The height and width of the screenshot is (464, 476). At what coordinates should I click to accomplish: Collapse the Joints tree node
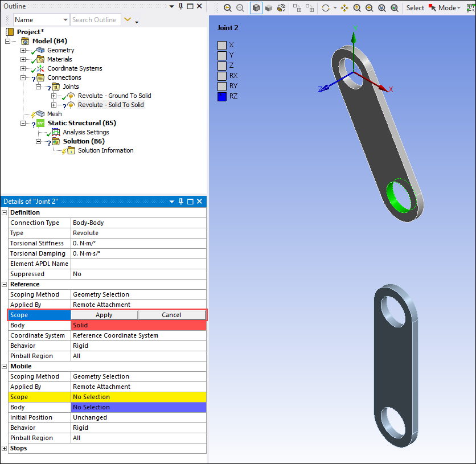coord(39,87)
